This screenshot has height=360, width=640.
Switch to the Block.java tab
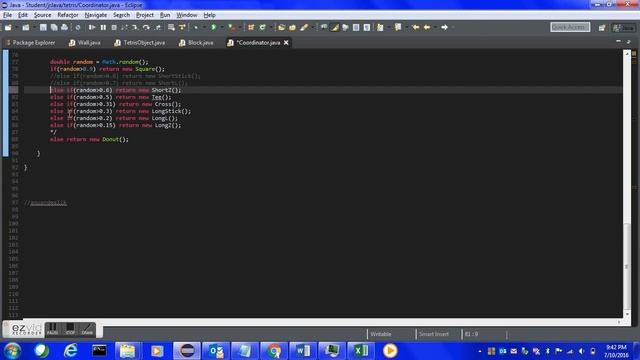pos(196,42)
